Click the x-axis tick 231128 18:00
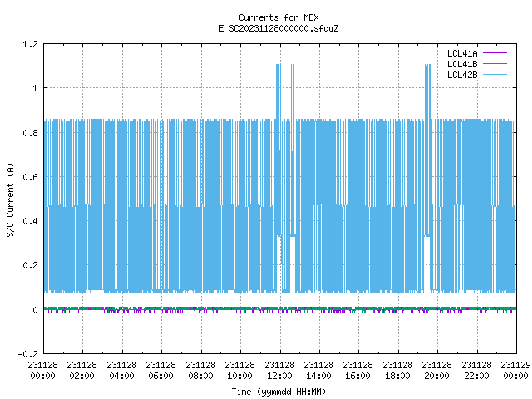The height and width of the screenshot is (399, 532). [x=397, y=371]
